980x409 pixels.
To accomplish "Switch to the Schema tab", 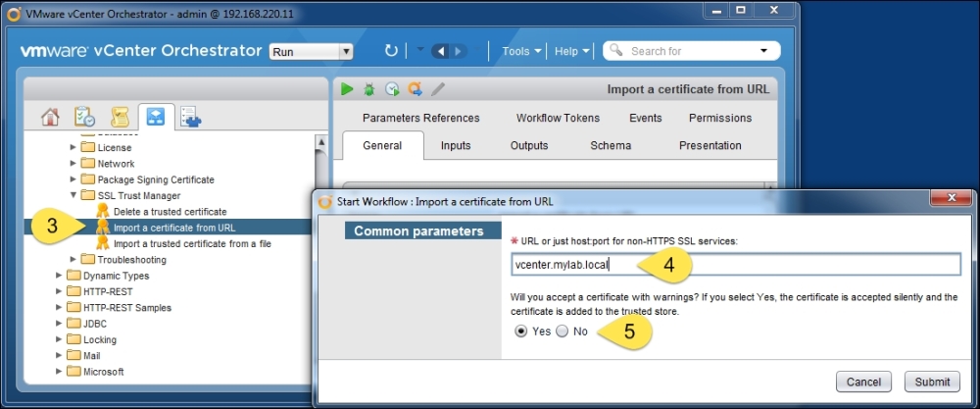I will (x=610, y=145).
